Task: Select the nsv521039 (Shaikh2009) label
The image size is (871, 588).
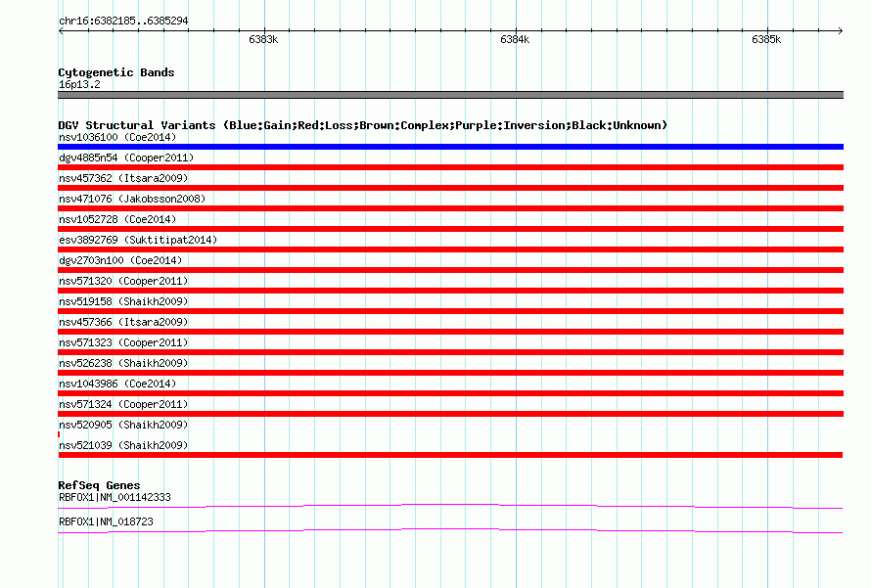Action: (x=123, y=445)
